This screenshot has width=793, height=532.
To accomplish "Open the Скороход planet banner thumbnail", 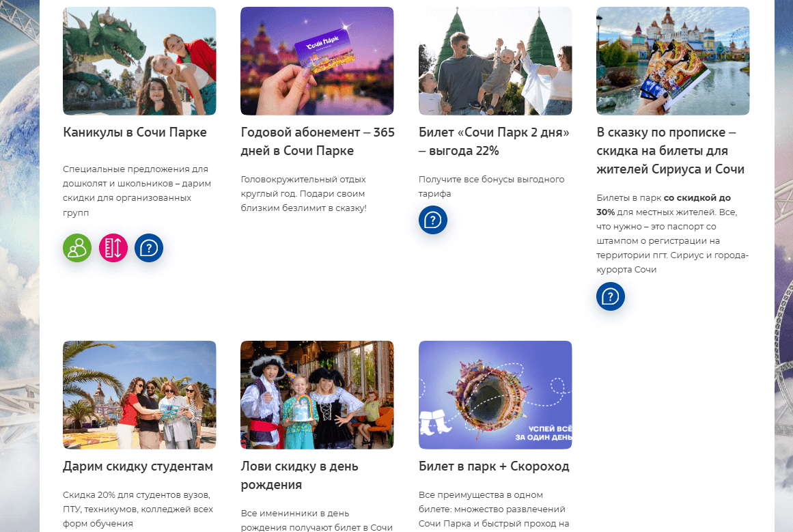I will tap(495, 395).
